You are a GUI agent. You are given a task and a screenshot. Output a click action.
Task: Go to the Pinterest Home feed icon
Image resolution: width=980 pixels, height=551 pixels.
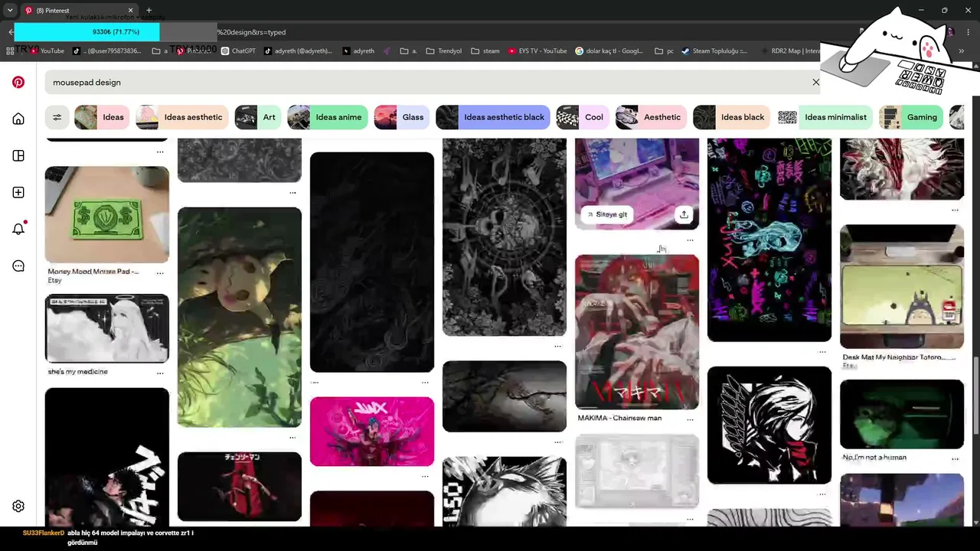pyautogui.click(x=18, y=119)
